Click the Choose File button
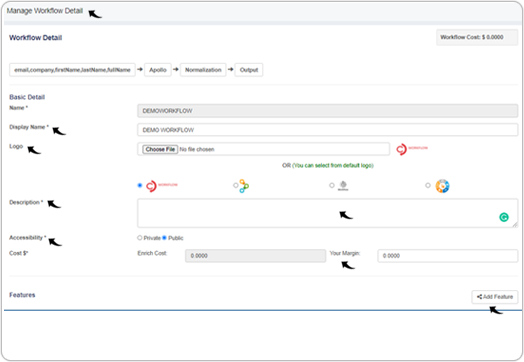Viewport: 524px width, 362px height. [160, 149]
